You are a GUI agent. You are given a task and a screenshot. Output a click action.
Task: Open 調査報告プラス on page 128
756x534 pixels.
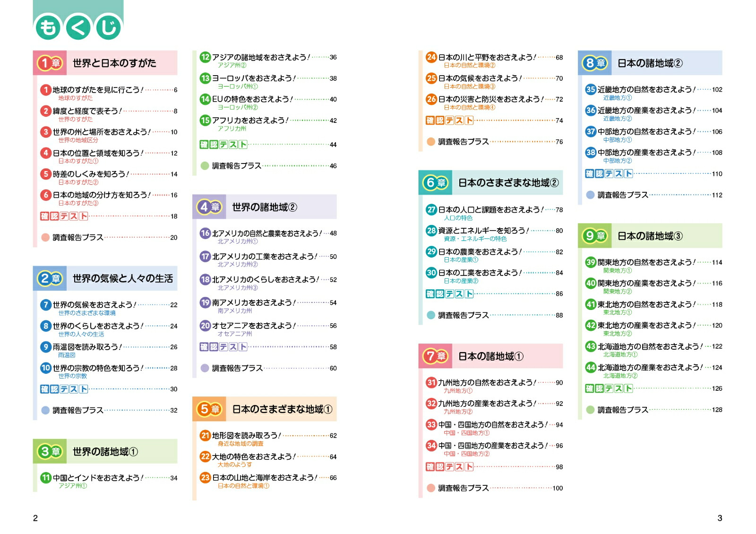coord(622,410)
